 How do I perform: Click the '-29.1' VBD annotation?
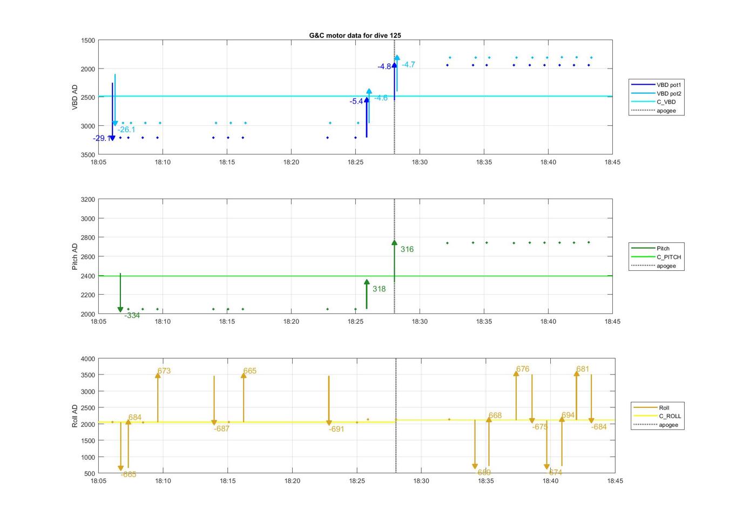[x=101, y=139]
